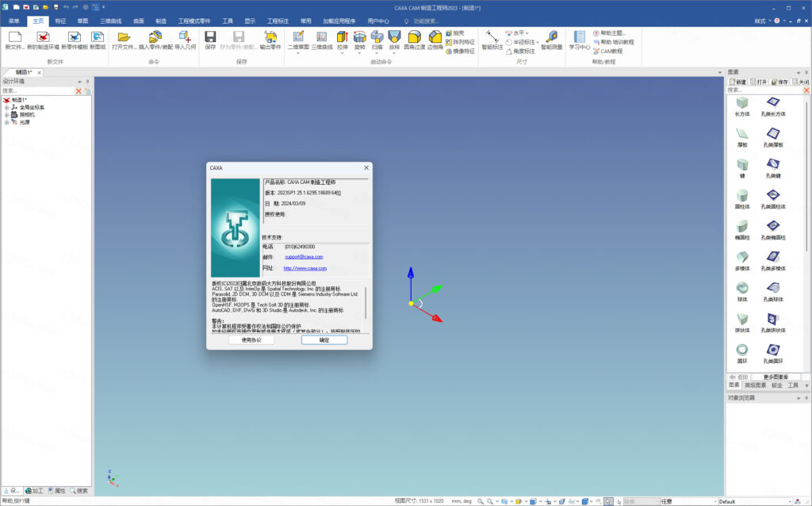812x506 pixels.
Task: Open the 学习中心 learning center
Action: [580, 37]
